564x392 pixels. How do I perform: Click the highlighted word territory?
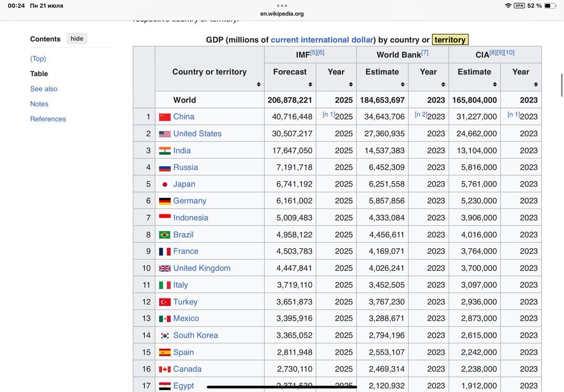[450, 40]
